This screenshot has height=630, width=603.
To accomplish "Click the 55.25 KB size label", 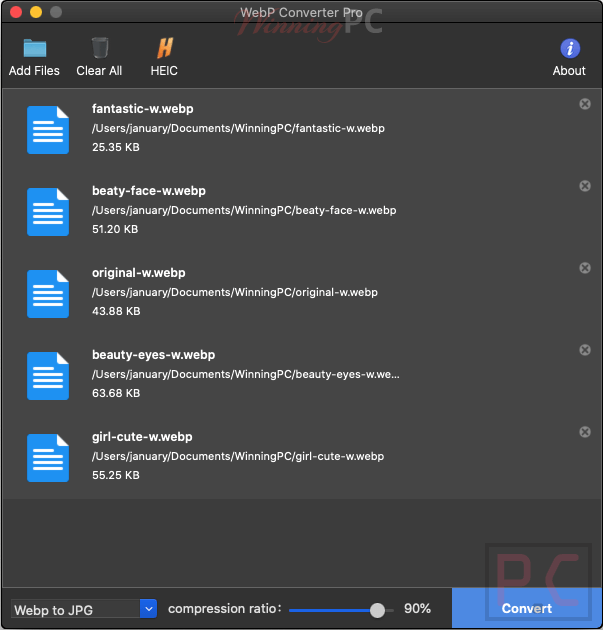I will point(116,475).
